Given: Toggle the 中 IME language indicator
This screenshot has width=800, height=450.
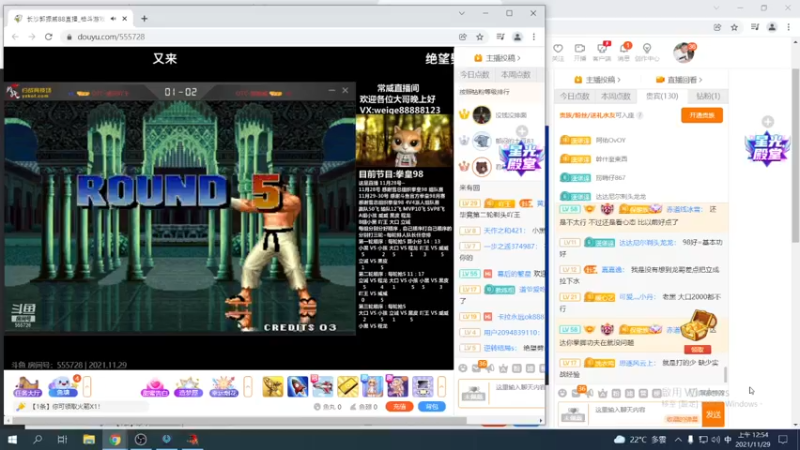Looking at the screenshot, I should (x=728, y=439).
